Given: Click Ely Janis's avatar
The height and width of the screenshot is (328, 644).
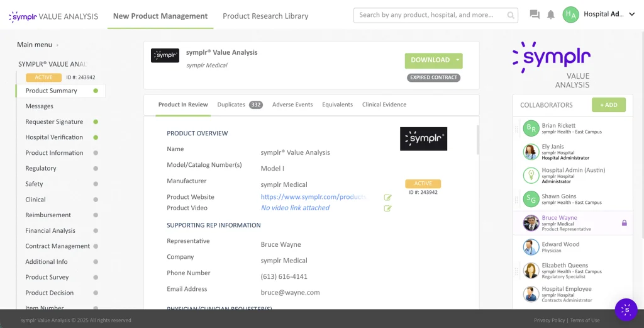Looking at the screenshot, I should [531, 152].
